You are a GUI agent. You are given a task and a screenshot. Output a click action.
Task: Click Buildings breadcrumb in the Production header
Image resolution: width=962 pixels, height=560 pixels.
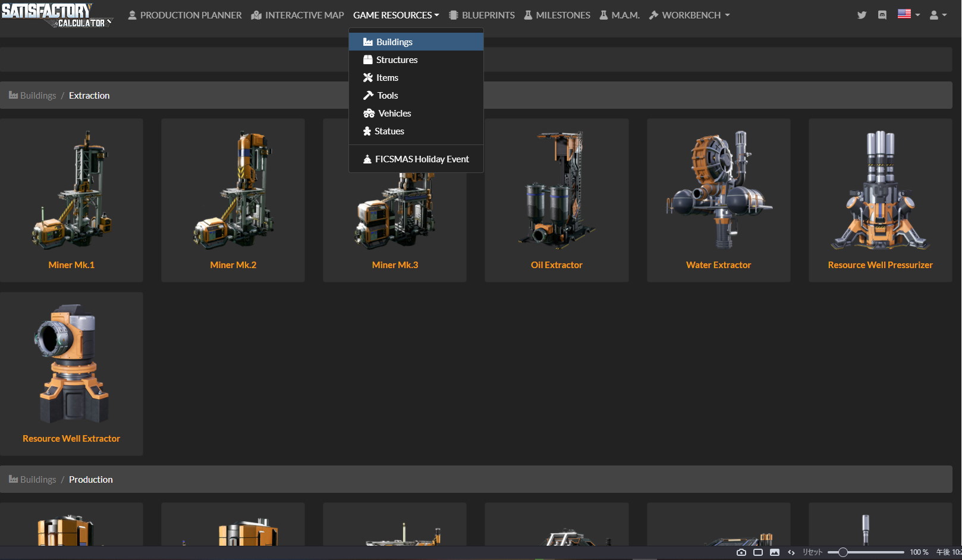(33, 479)
